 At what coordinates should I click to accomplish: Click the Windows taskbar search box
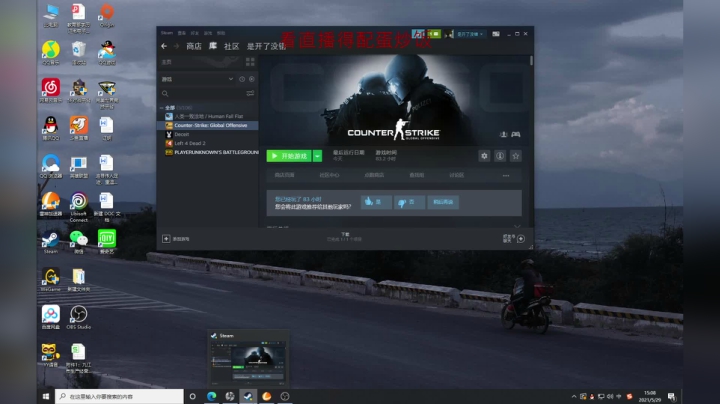pos(119,396)
